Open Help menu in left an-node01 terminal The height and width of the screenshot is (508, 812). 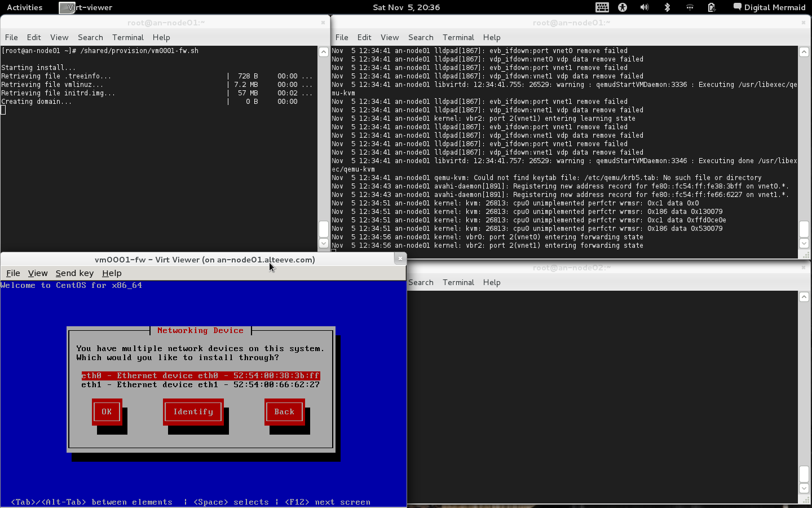coord(161,37)
